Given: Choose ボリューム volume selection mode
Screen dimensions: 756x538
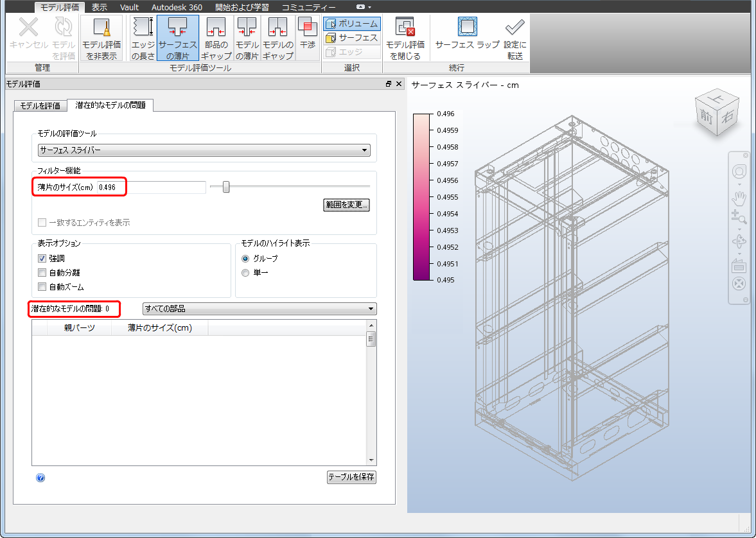Looking at the screenshot, I should click(352, 24).
